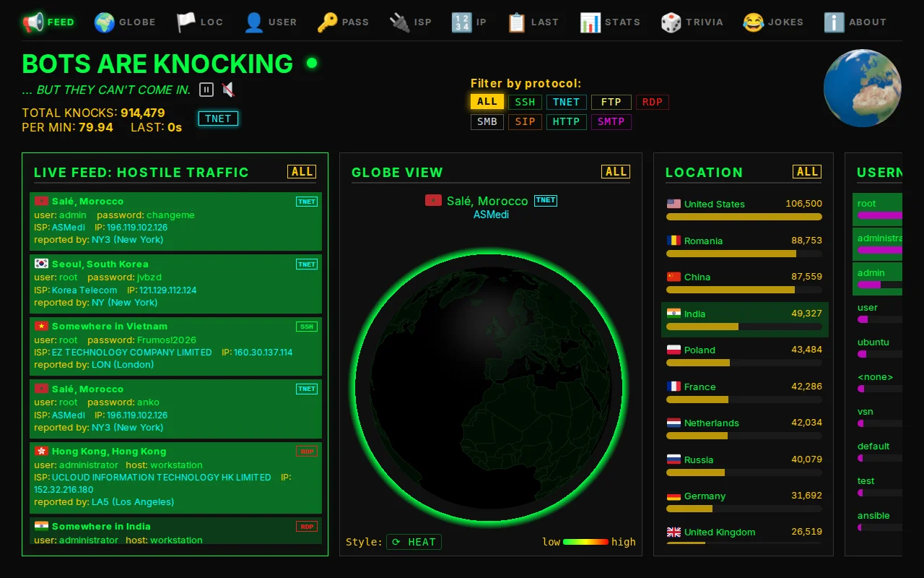924x578 pixels.
Task: Select the ALL protocol filter
Action: tap(487, 102)
